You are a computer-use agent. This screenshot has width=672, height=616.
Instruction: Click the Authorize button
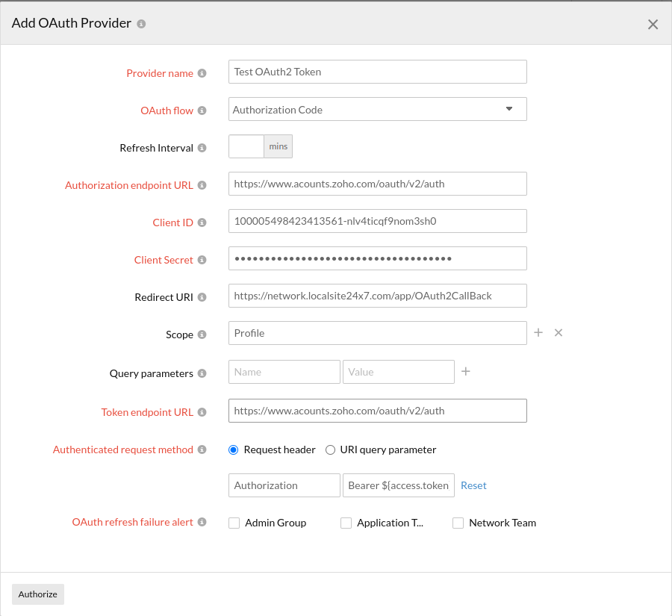(x=37, y=594)
